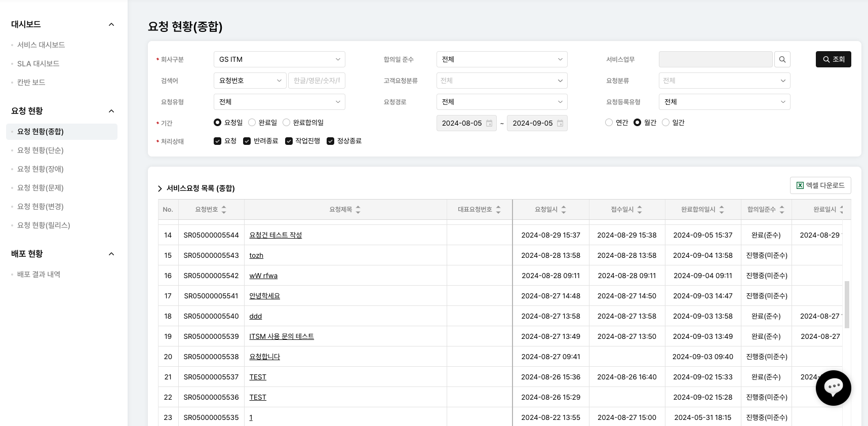Sort by 요청일시 column sort icon

coord(564,210)
